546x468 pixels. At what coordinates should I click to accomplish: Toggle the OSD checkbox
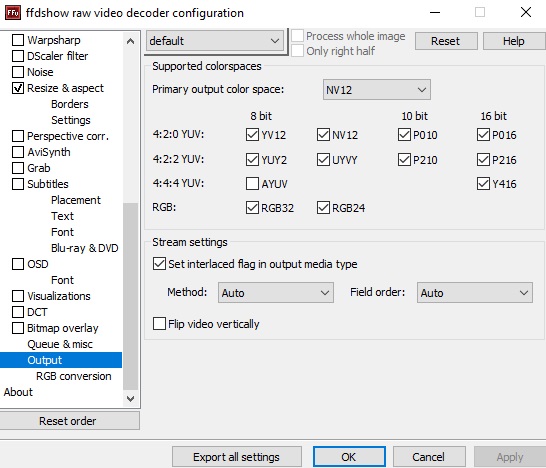click(x=18, y=264)
